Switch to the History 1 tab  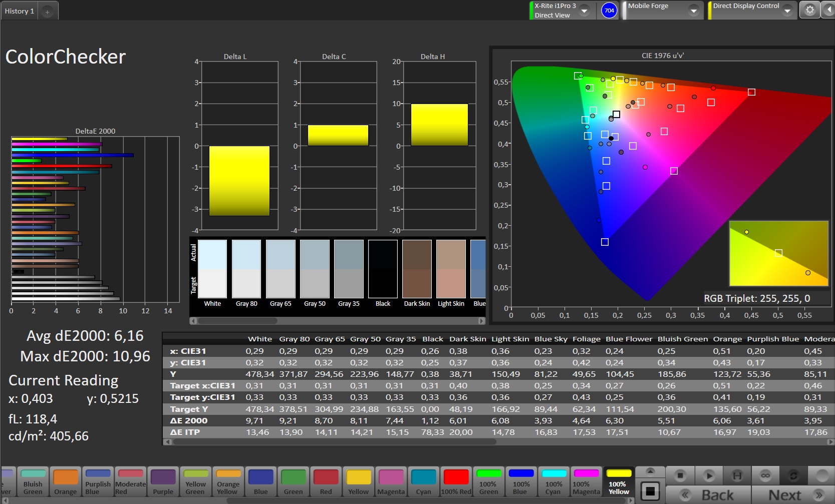click(x=20, y=11)
